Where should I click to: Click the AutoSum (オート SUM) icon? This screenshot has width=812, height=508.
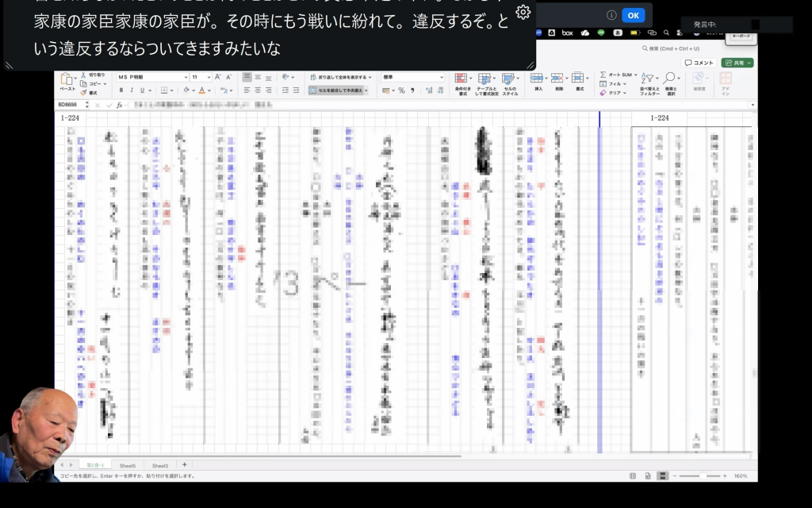pos(603,74)
